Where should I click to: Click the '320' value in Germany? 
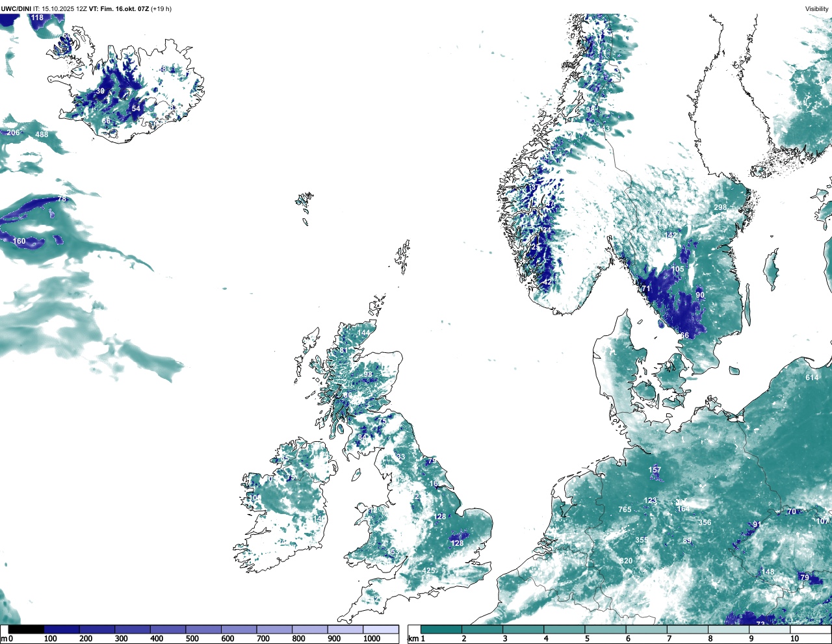pyautogui.click(x=626, y=561)
